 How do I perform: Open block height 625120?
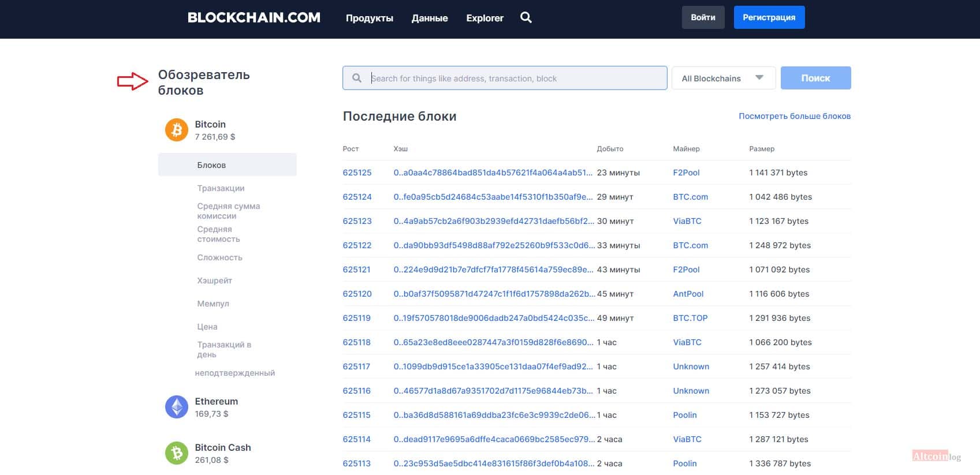357,294
